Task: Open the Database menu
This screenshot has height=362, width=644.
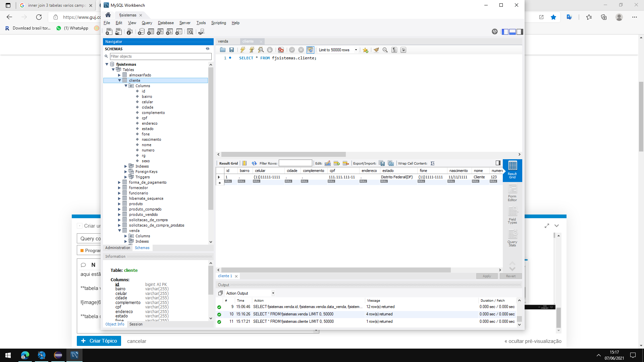Action: coord(166,23)
